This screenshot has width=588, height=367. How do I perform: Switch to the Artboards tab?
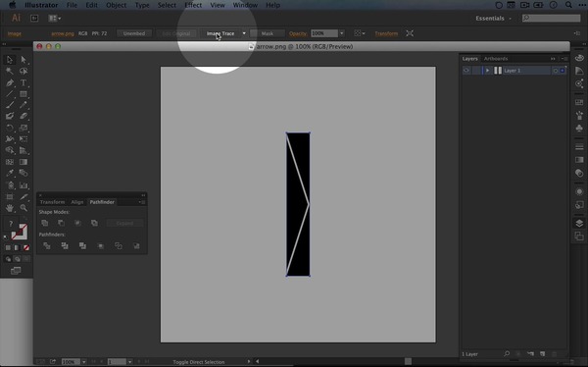click(x=495, y=59)
